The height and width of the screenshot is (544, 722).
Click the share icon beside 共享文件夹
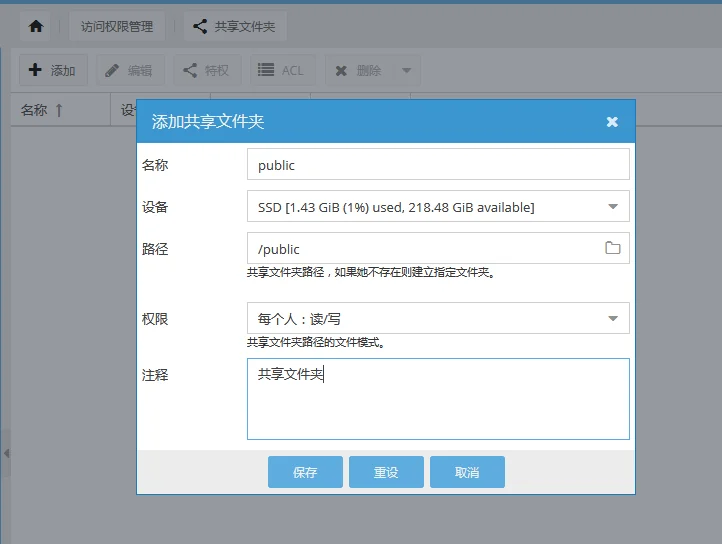tap(200, 26)
